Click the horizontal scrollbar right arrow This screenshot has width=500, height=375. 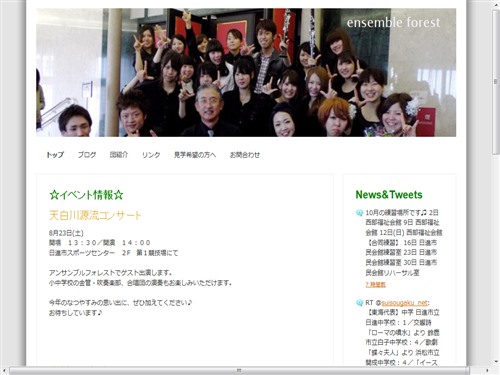tap(487, 370)
